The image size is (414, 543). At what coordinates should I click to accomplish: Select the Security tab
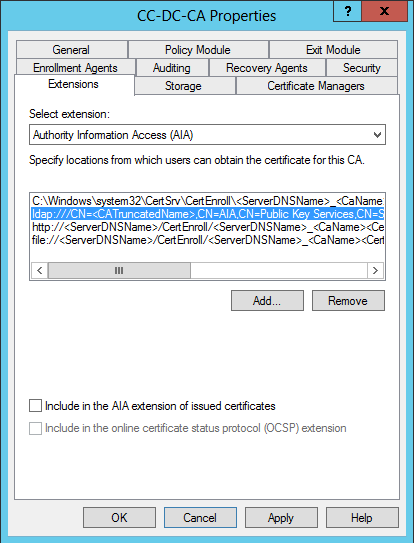(x=362, y=68)
